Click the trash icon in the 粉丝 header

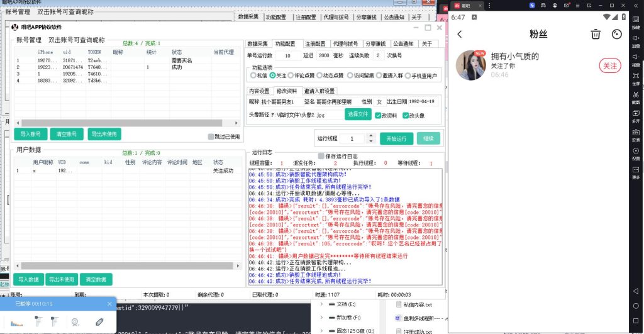(595, 35)
